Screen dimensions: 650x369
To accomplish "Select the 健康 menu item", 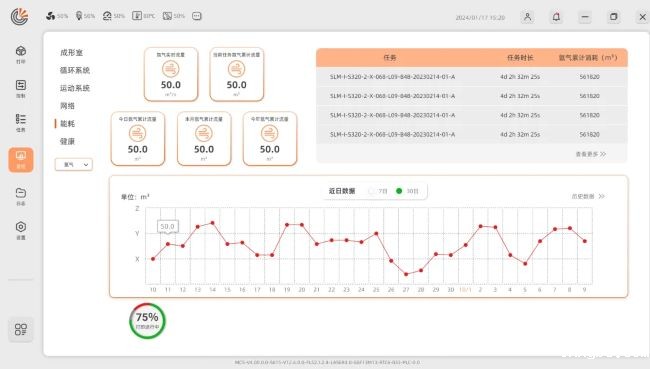I will pos(67,141).
